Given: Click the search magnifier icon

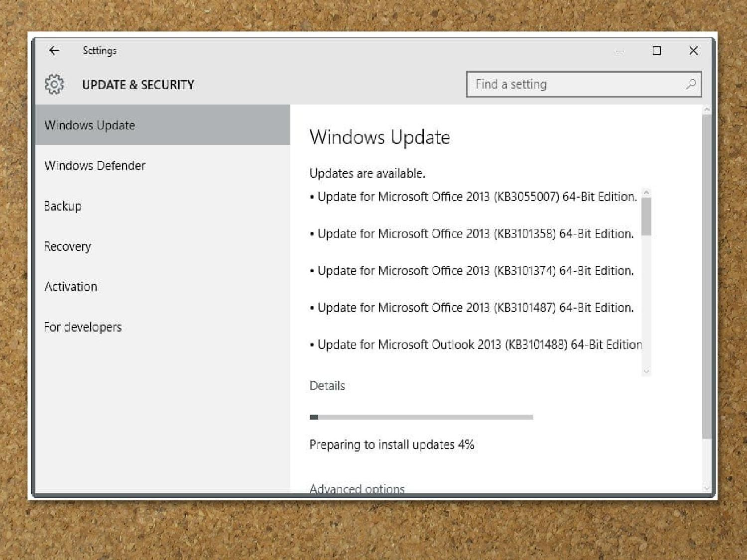Looking at the screenshot, I should coord(691,84).
